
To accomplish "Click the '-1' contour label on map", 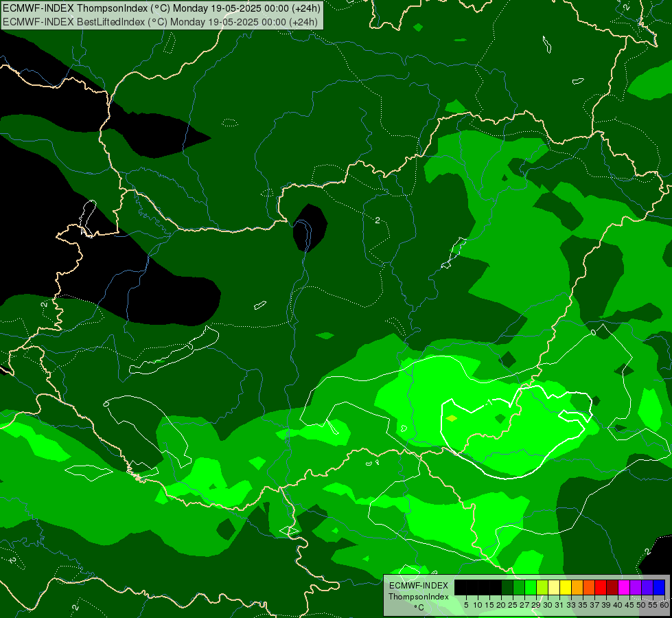I will (x=489, y=402).
